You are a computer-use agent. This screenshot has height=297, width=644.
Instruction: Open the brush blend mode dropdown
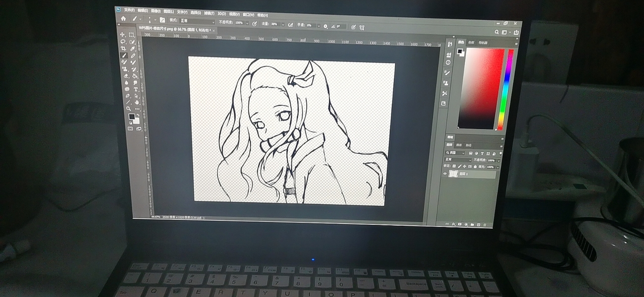pyautogui.click(x=197, y=21)
